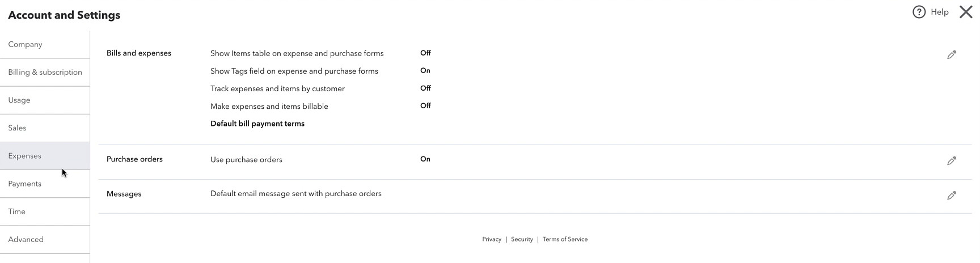Click Show Tags field On status
980x263 pixels.
click(x=425, y=71)
